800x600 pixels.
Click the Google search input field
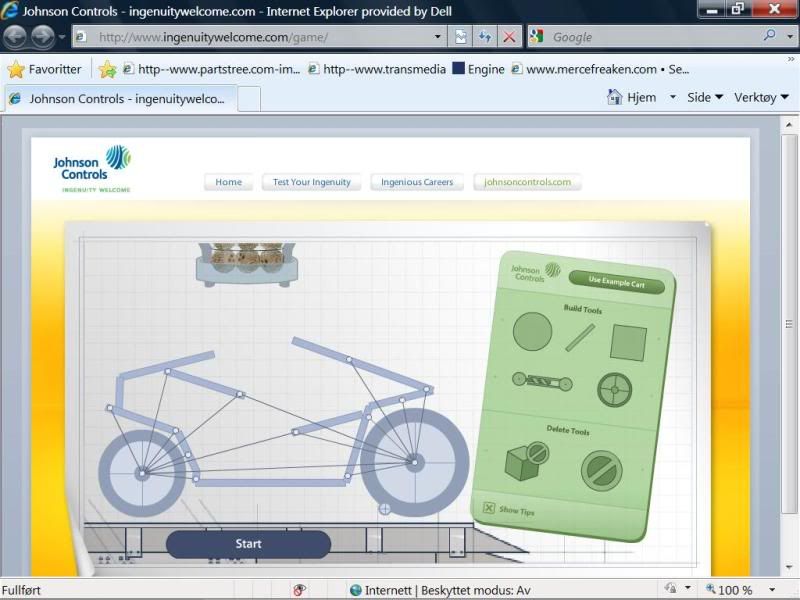click(x=650, y=37)
